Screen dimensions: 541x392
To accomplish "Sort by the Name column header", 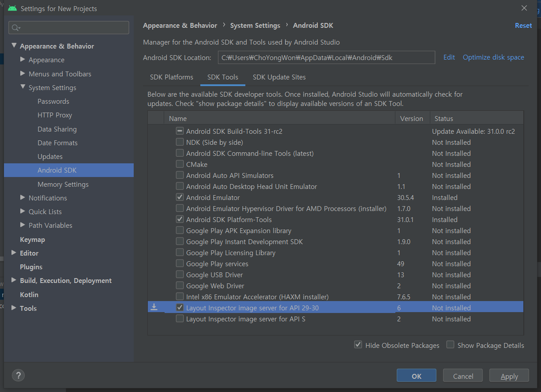I will coord(280,118).
